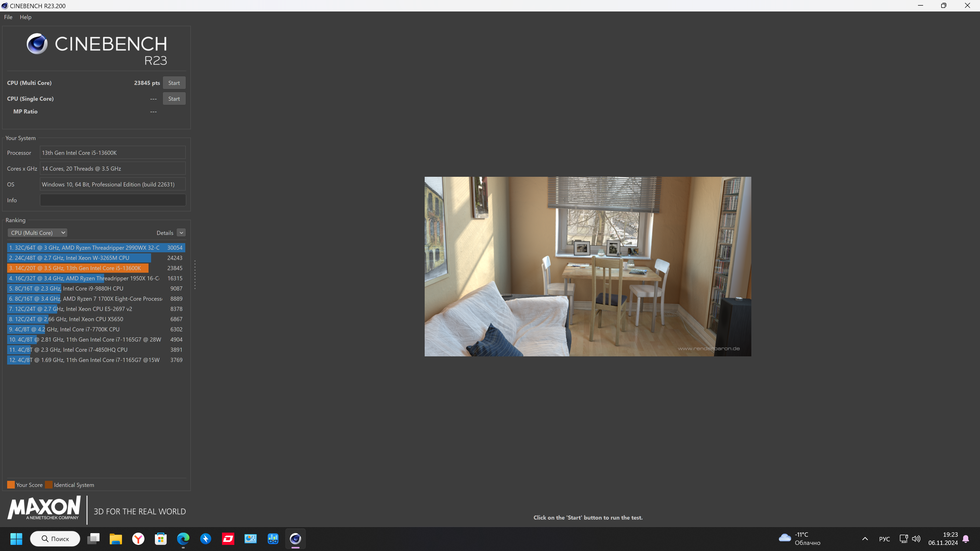Open Microsoft Edge in the taskbar
The height and width of the screenshot is (551, 980).
click(183, 539)
